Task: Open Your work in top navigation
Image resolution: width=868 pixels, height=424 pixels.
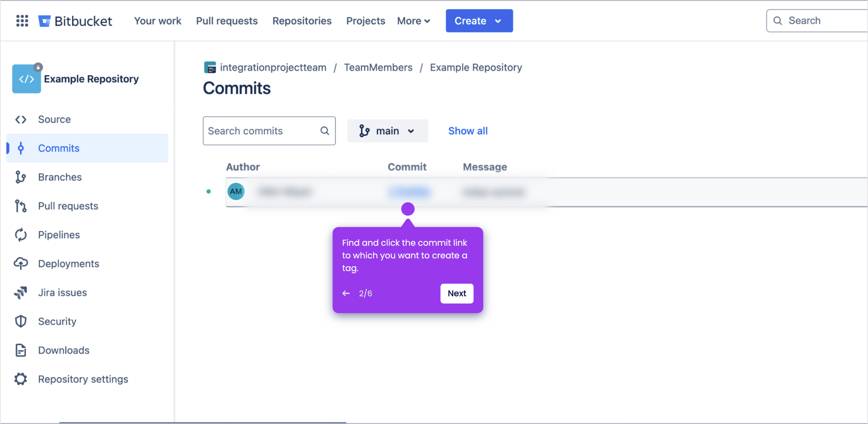Action: coord(158,21)
